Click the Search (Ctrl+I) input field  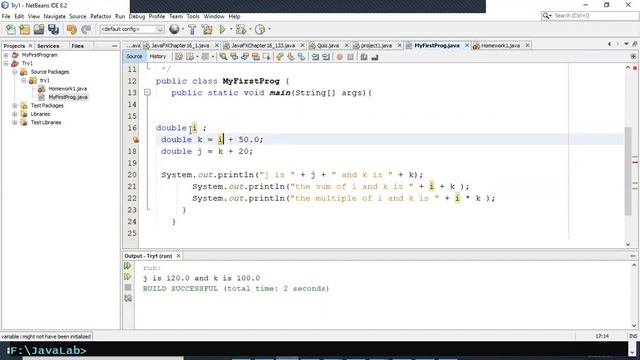click(594, 16)
